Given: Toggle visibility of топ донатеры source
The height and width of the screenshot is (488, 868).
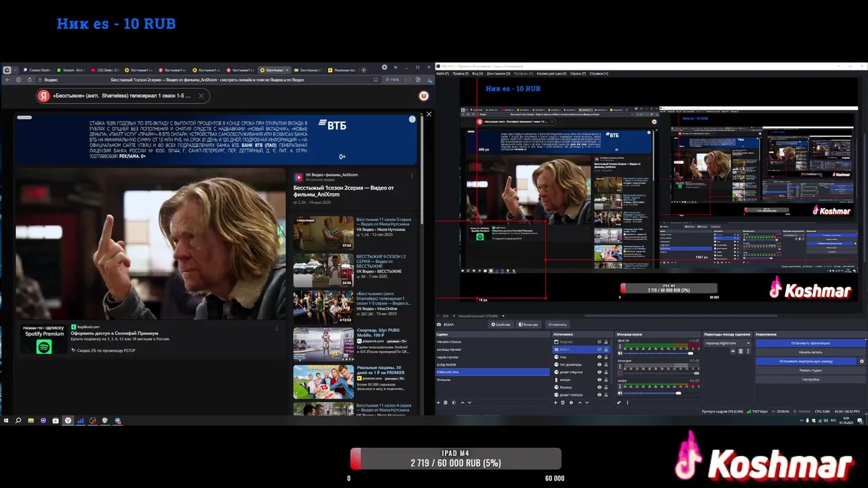Looking at the screenshot, I should [599, 365].
